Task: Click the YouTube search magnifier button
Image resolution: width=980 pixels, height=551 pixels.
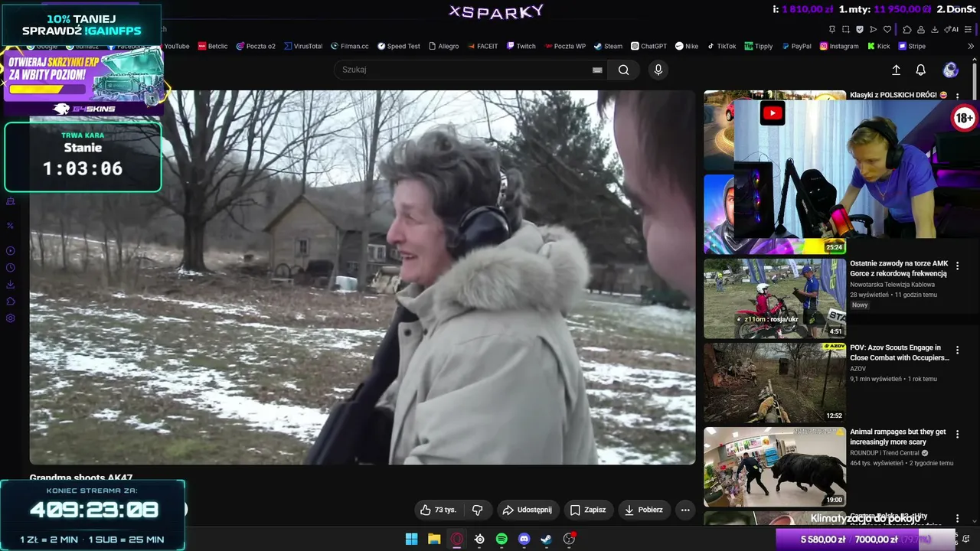Action: coord(624,70)
